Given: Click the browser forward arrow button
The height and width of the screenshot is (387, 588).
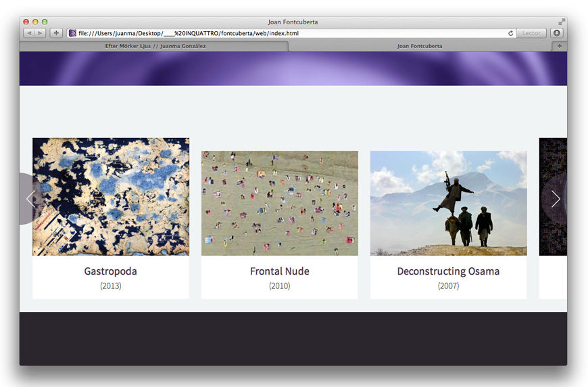Looking at the screenshot, I should tap(40, 33).
